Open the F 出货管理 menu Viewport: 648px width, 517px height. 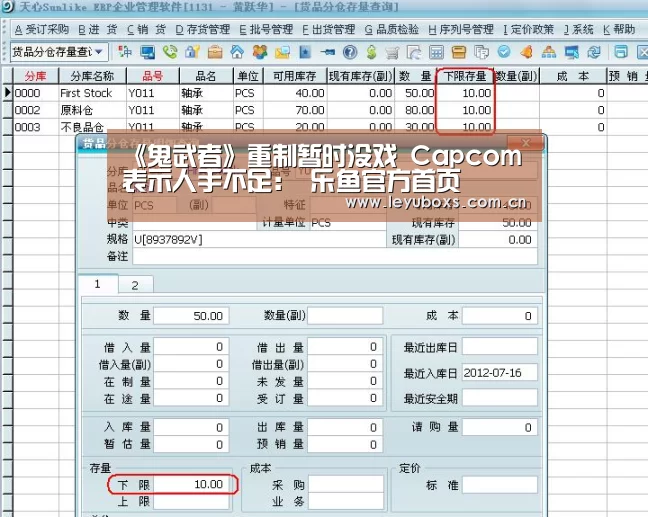click(x=329, y=29)
